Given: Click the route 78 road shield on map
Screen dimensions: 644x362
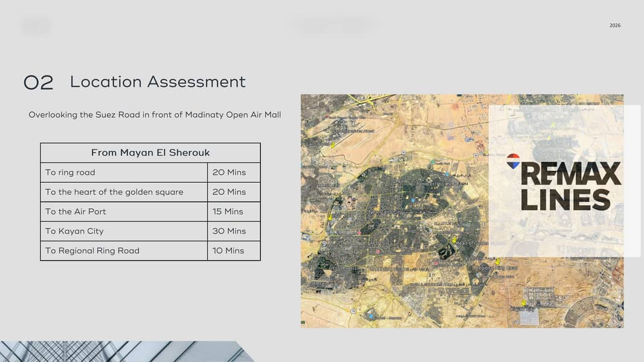Looking at the screenshot, I should coord(353,311).
